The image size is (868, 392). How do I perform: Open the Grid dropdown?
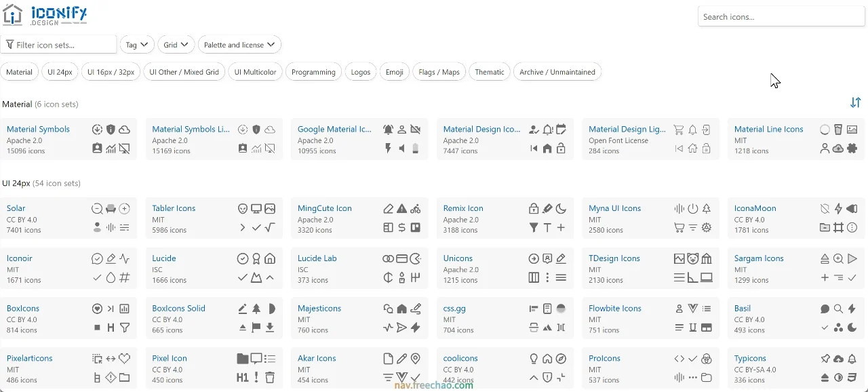coord(176,45)
